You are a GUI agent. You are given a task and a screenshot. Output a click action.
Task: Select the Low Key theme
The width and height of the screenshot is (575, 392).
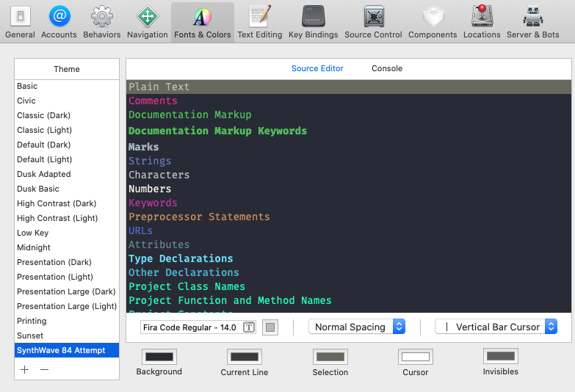pyautogui.click(x=67, y=233)
